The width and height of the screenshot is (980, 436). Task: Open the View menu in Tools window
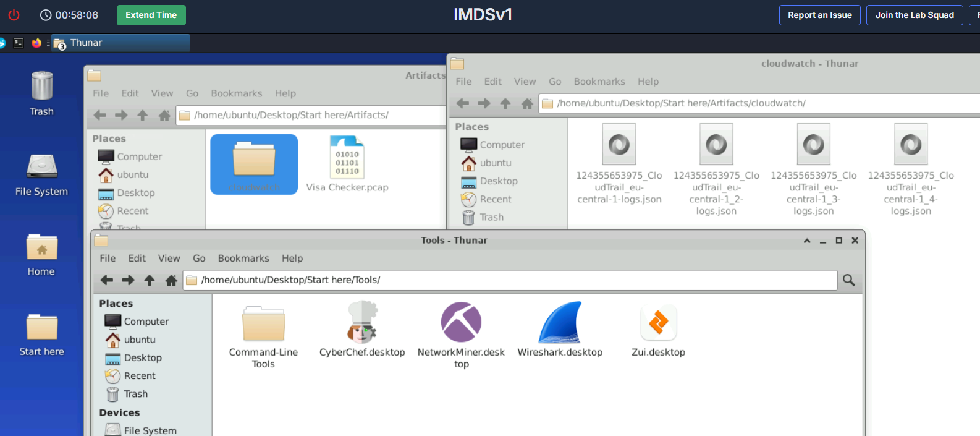click(x=169, y=259)
